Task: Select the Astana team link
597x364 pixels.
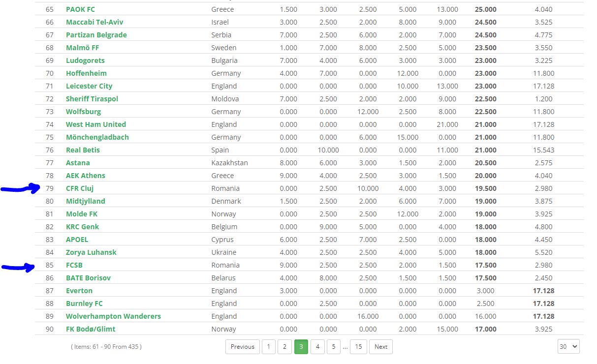Action: tap(78, 163)
